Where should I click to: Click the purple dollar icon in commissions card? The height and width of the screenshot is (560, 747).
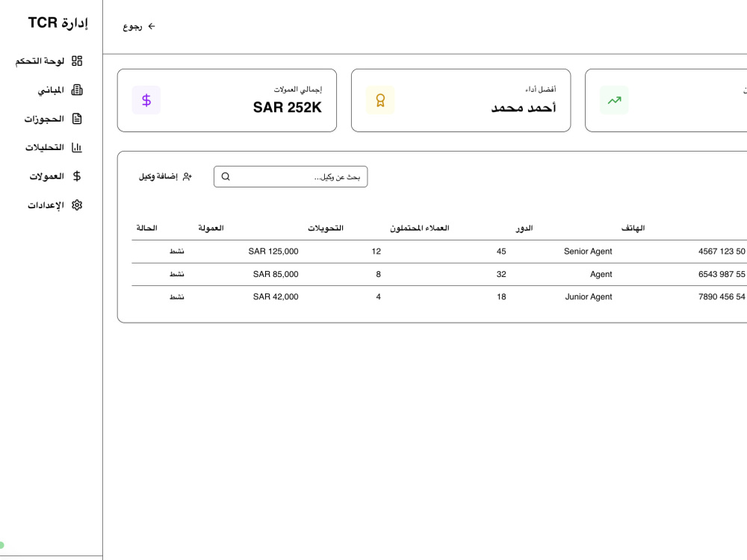(x=146, y=100)
